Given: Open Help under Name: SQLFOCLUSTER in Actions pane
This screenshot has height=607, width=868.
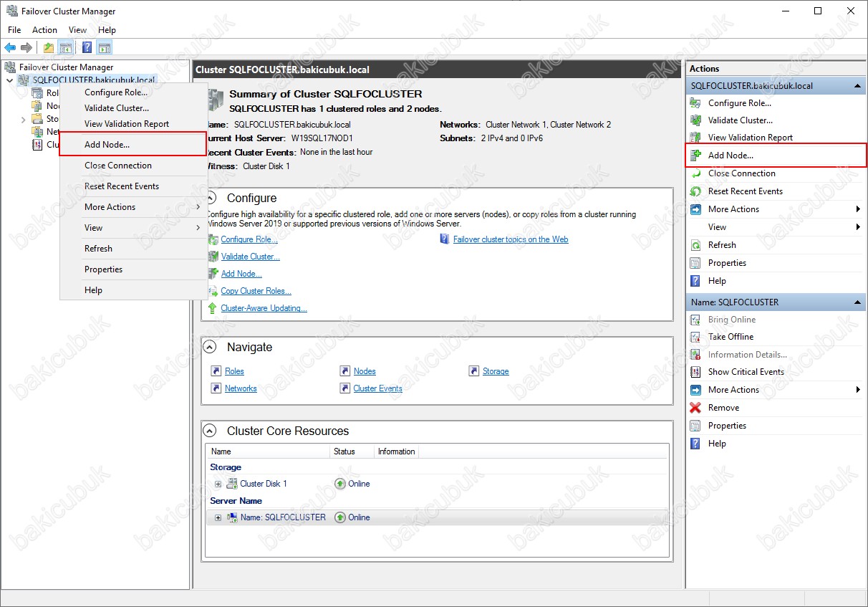Looking at the screenshot, I should 717,444.
